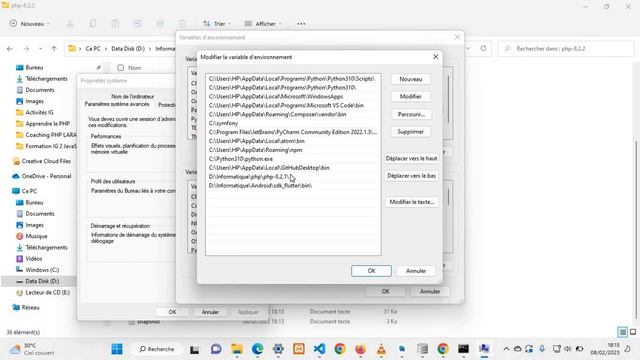The image size is (640, 360).
Task: Click Modifier le texte... button
Action: point(411,202)
